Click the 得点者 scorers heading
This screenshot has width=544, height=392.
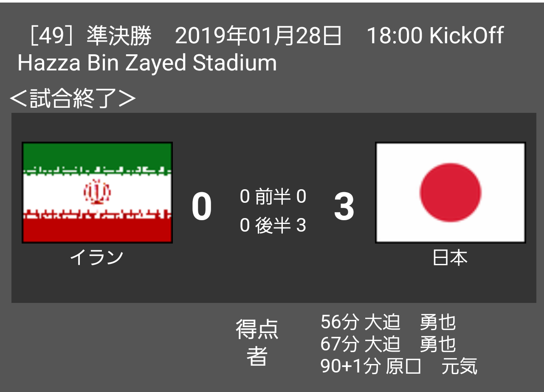pos(257,342)
